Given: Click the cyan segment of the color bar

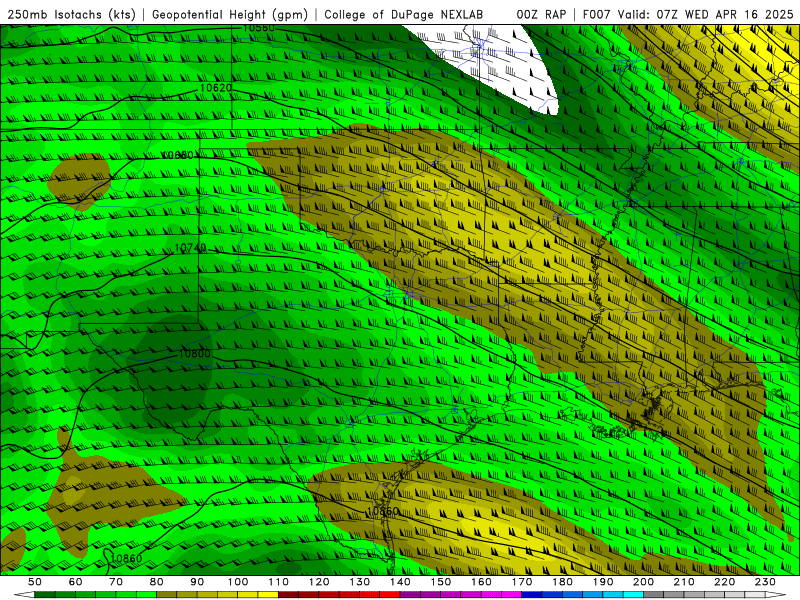Looking at the screenshot, I should 633,595.
